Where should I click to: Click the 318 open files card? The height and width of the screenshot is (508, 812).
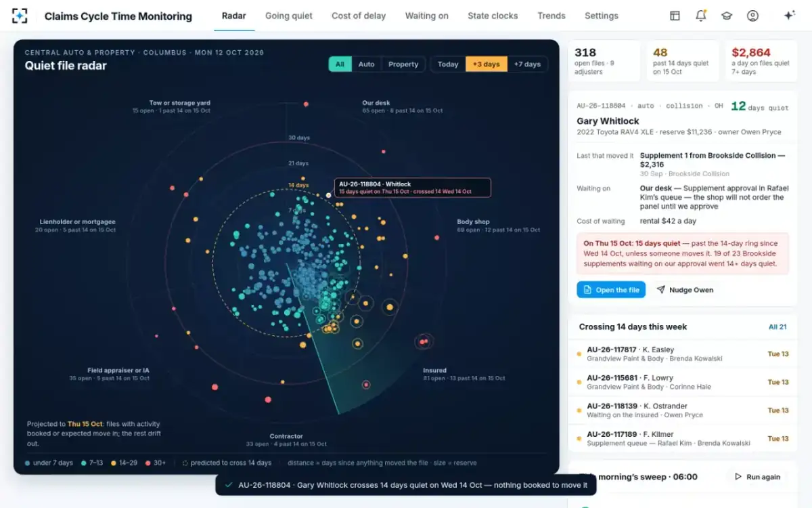pyautogui.click(x=604, y=61)
